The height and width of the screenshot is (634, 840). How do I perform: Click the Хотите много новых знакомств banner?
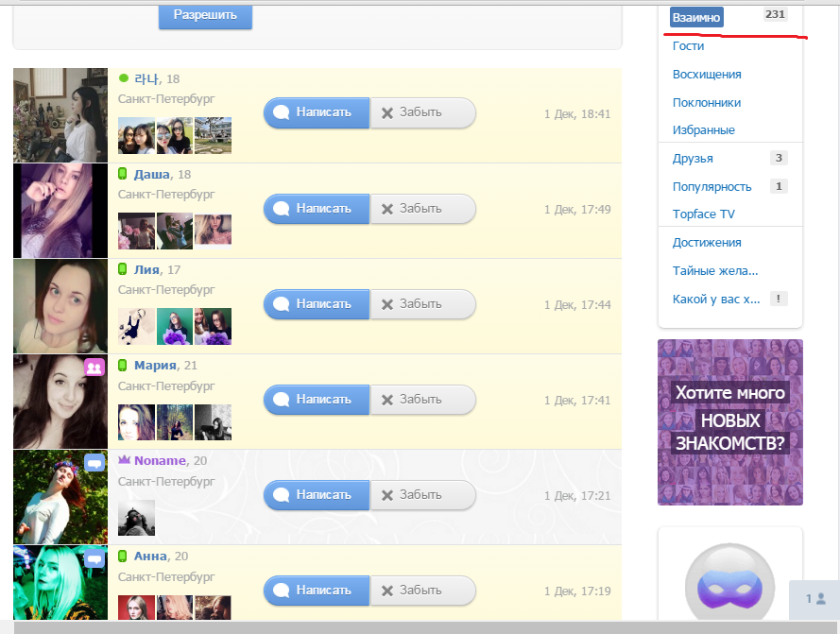[730, 422]
